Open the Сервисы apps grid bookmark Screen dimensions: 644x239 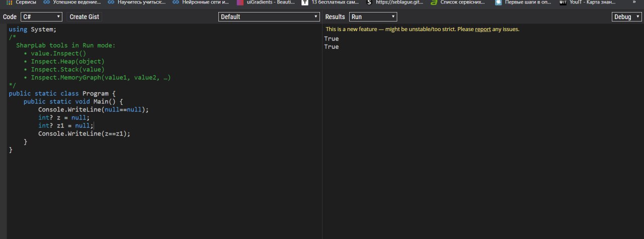(x=21, y=3)
